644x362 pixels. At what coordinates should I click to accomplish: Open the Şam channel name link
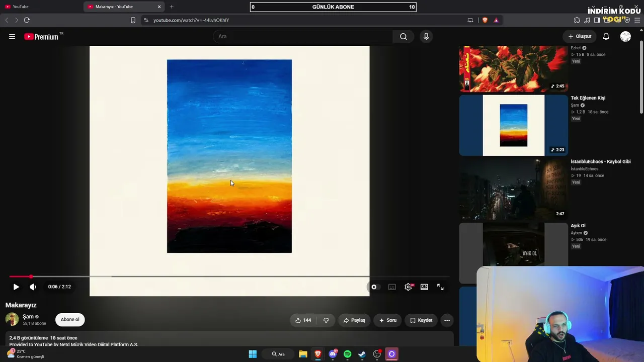coord(28,317)
